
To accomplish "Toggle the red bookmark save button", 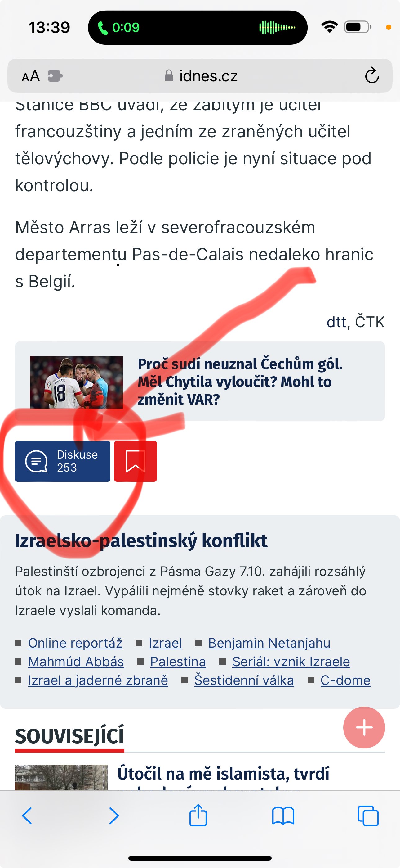I will (x=136, y=461).
